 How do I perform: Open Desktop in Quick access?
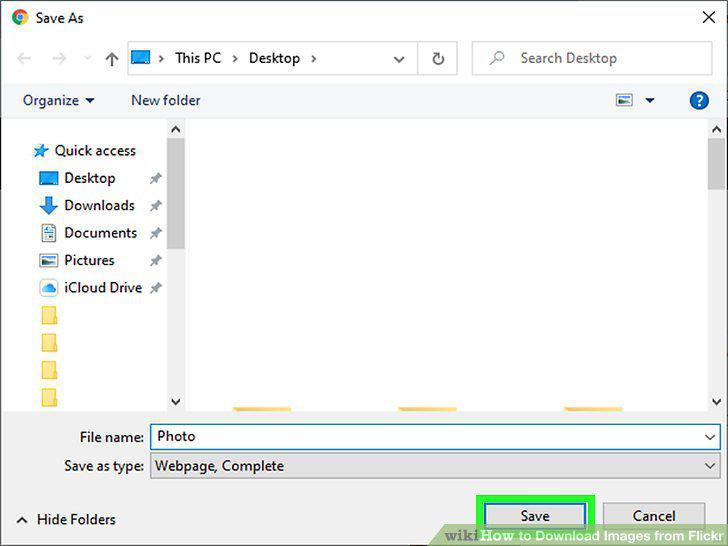(x=90, y=178)
